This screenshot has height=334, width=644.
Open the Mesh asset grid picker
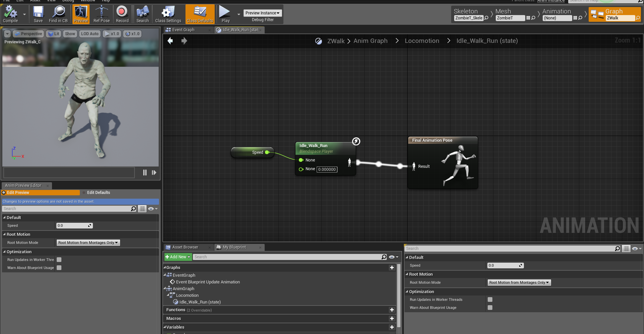pyautogui.click(x=528, y=18)
